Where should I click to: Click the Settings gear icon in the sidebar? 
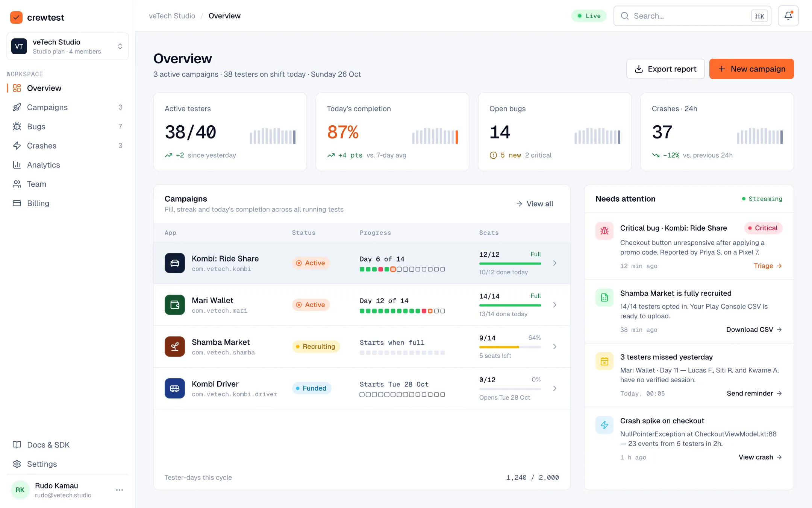[17, 464]
